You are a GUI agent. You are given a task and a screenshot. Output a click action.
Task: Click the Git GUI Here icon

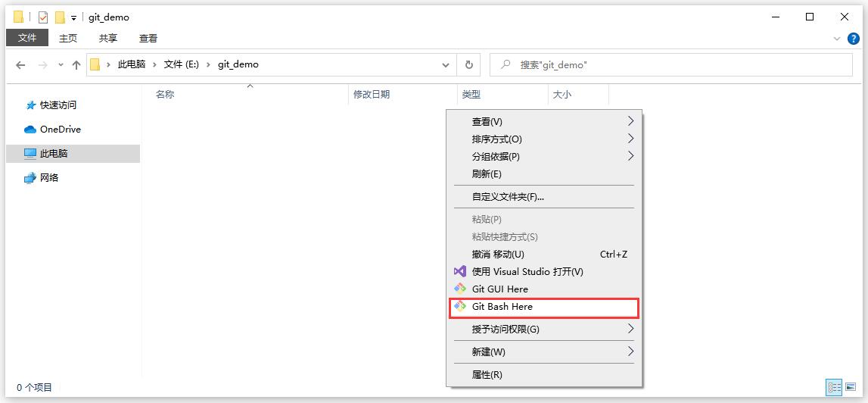click(x=459, y=289)
